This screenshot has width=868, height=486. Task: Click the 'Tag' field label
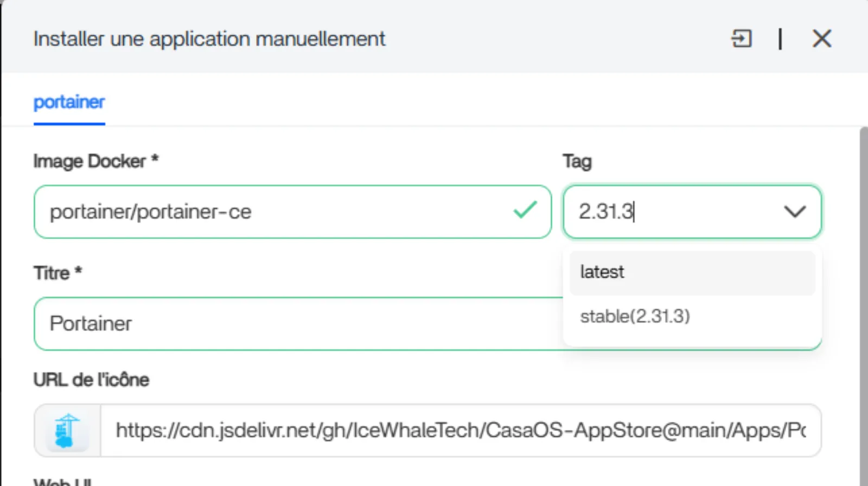pyautogui.click(x=577, y=161)
